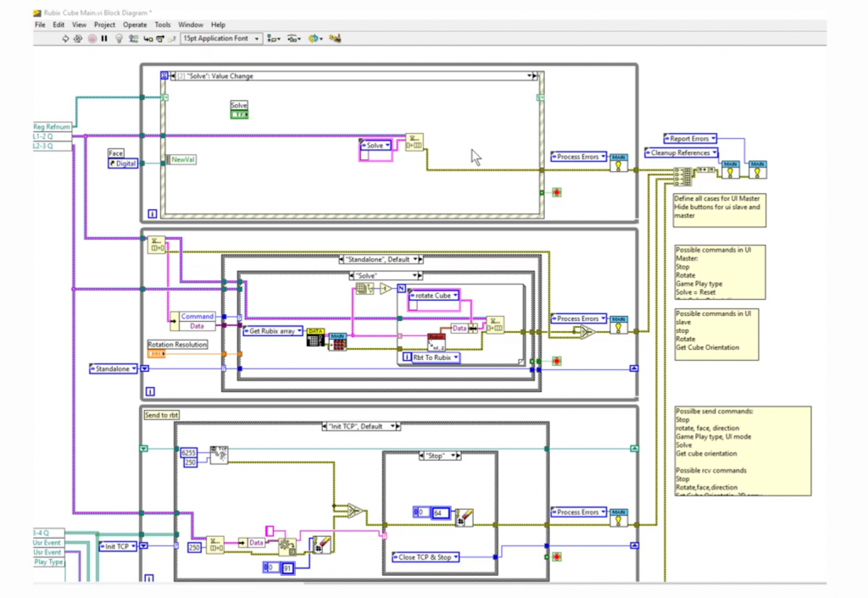The height and width of the screenshot is (598, 868).
Task: Edit the 91 numeric constant
Action: click(x=288, y=568)
